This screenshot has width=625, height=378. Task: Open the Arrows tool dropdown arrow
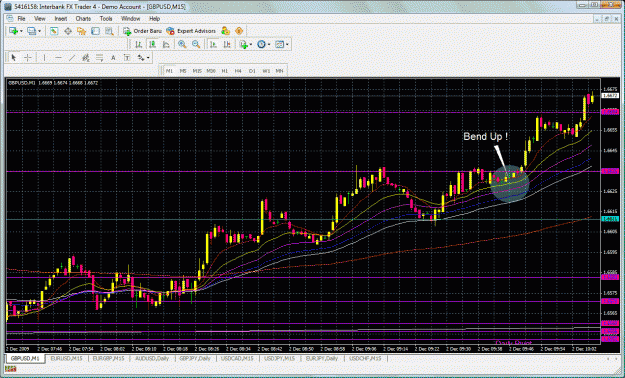point(148,58)
